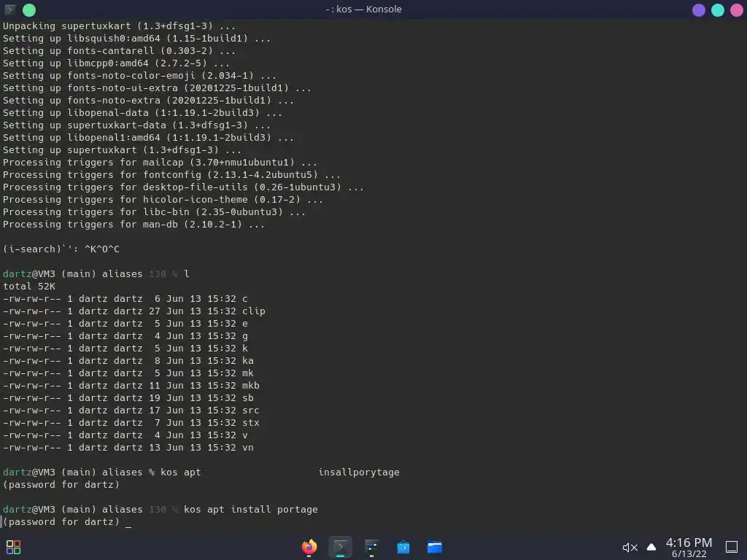The height and width of the screenshot is (560, 747).
Task: Click the muted volume tray icon
Action: [630, 548]
